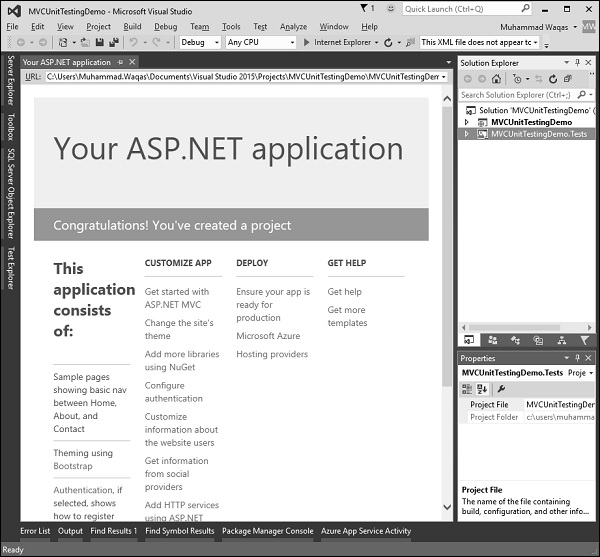This screenshot has width=600, height=557.
Task: Open the Output tab
Action: click(x=70, y=531)
